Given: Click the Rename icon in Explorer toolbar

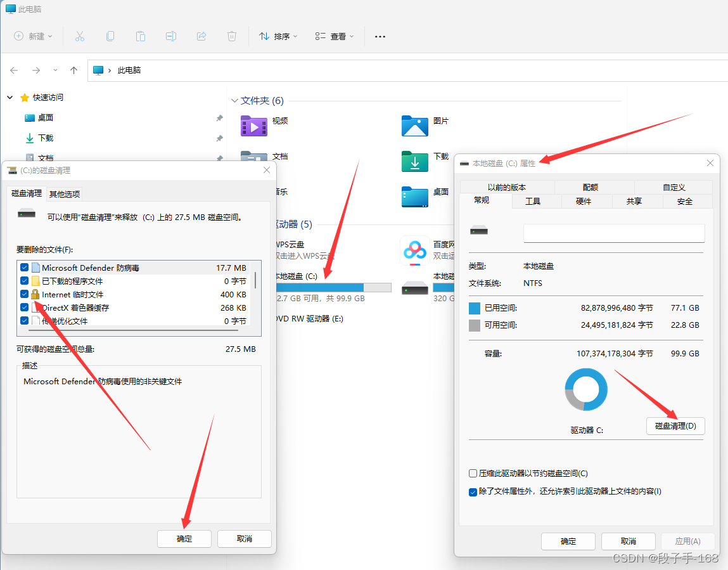Looking at the screenshot, I should (171, 36).
